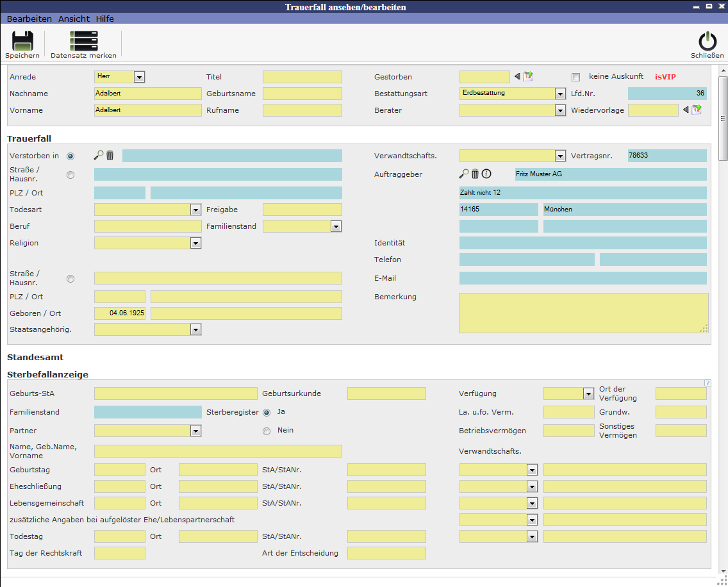This screenshot has width=728, height=587.
Task: Click magnifier search icon beside Verstorben in
Action: [98, 155]
